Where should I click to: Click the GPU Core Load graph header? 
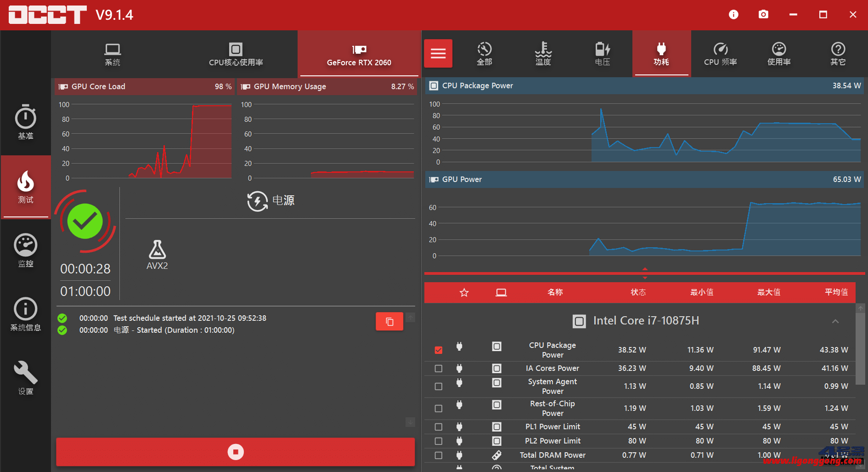tap(145, 87)
